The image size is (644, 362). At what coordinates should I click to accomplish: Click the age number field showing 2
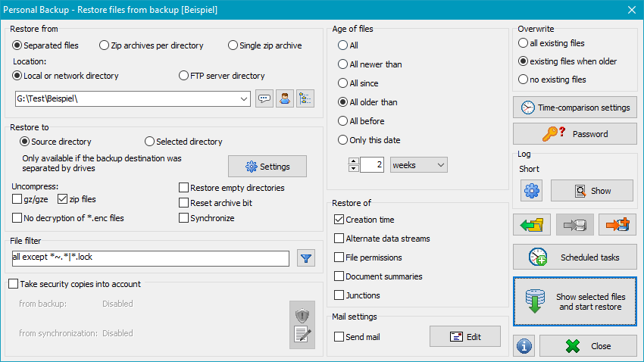[x=372, y=165]
